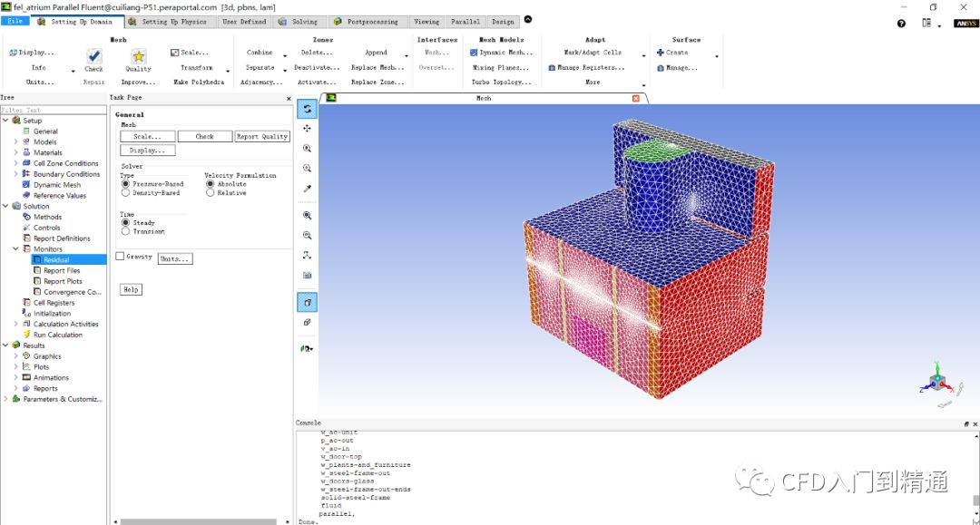Click Make Polyhedra in Mesh ribbon
The image size is (980, 525).
point(199,82)
